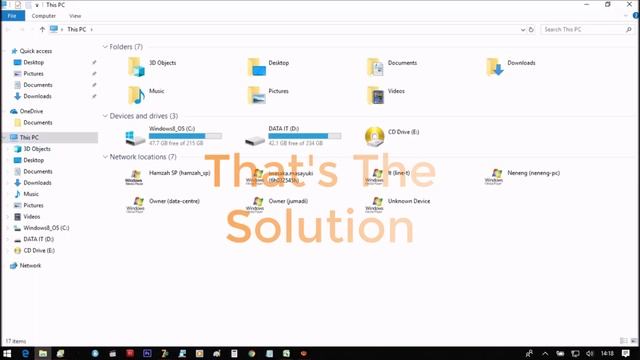Open the Windows Start menu
The height and width of the screenshot is (360, 640).
[7, 353]
